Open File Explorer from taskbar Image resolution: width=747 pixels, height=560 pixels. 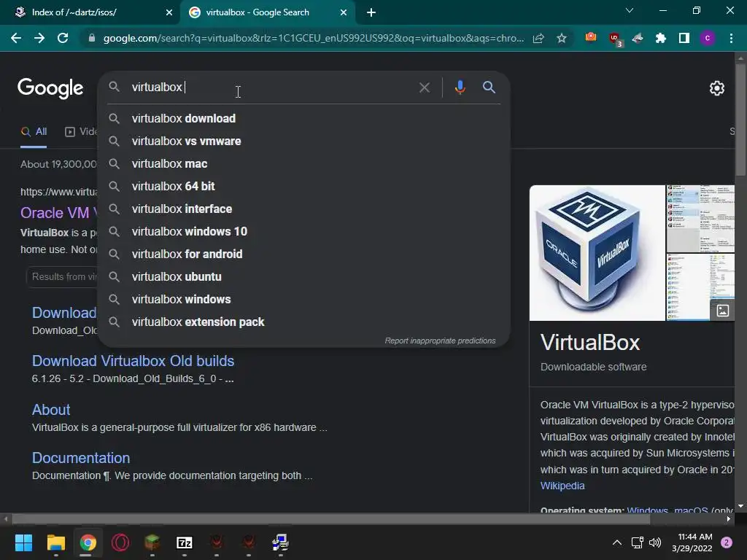point(55,542)
